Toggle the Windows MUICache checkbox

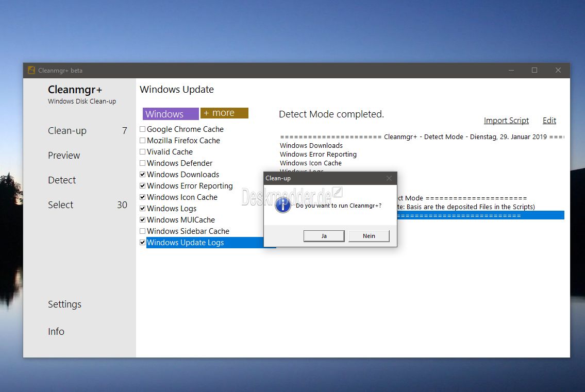tap(143, 219)
